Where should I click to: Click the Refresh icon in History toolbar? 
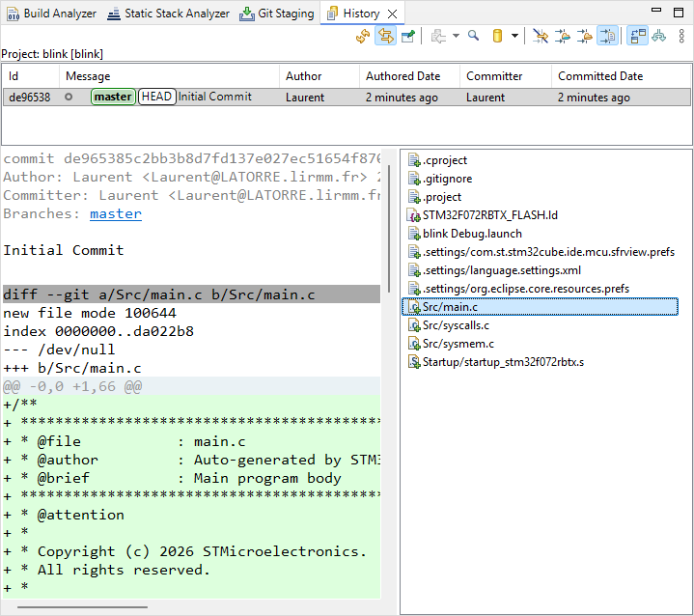click(x=363, y=37)
